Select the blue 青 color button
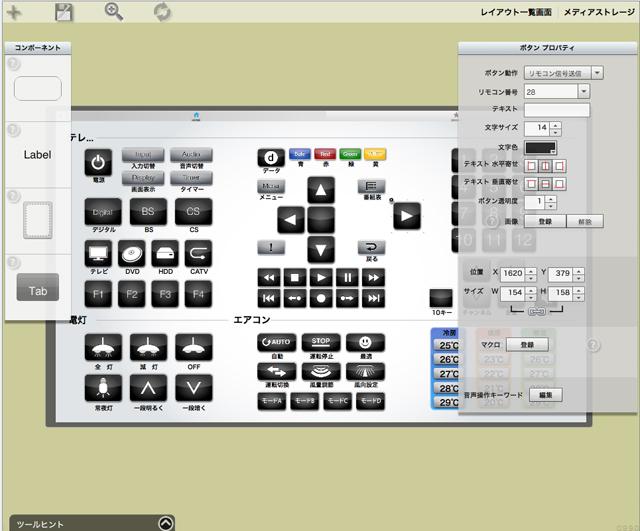The image size is (640, 531). [x=300, y=154]
